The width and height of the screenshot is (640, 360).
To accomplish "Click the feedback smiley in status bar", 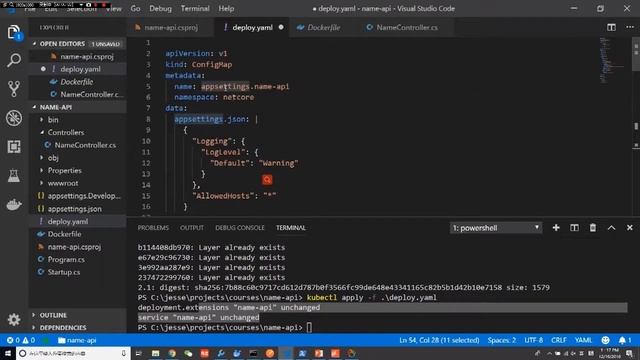I will click(605, 340).
